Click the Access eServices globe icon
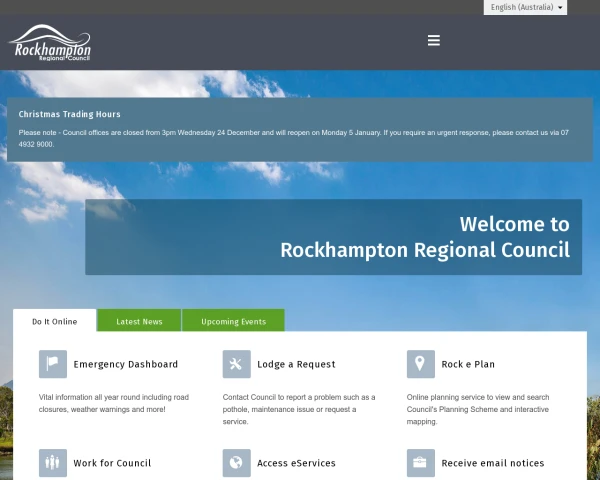Screen dimensions: 600x480 (x=236, y=463)
